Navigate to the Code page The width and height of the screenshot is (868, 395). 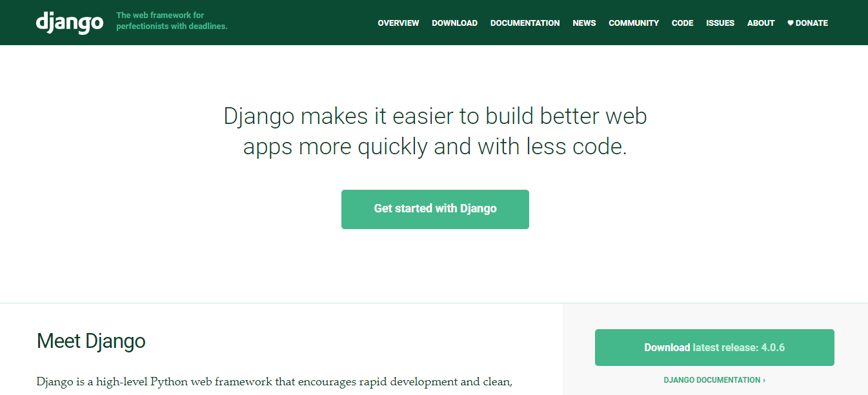682,23
